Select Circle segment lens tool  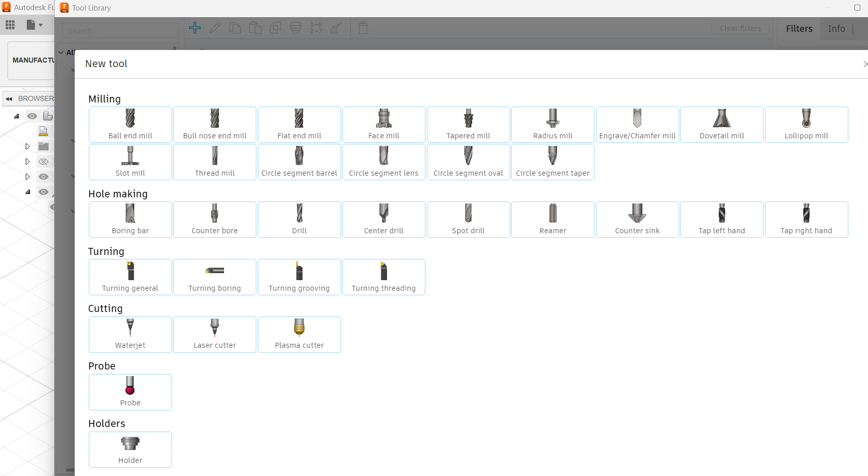[x=384, y=162]
